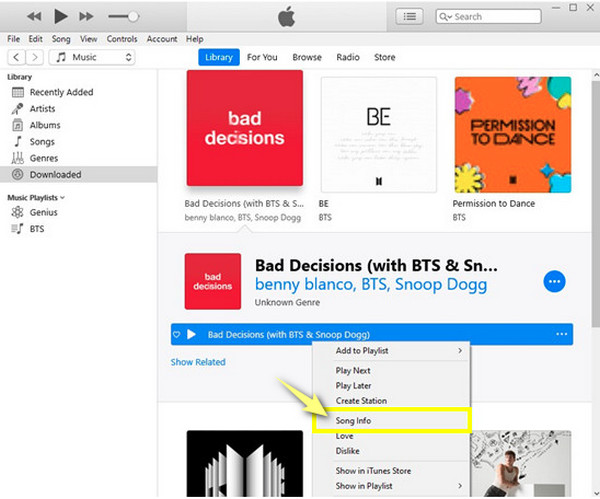Play the Bad Decisions song row
600x499 pixels.
pyautogui.click(x=191, y=334)
